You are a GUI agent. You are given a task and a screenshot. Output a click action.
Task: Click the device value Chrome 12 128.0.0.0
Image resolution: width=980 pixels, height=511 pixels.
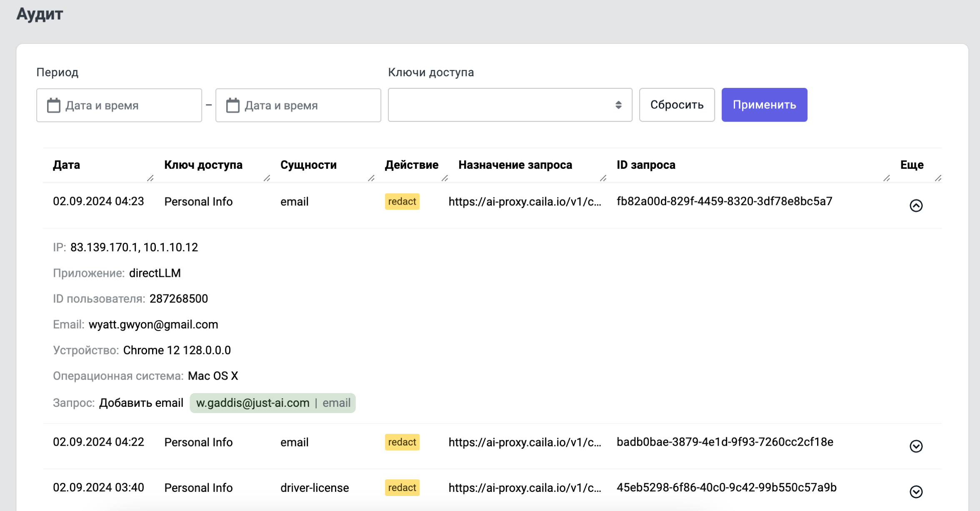(177, 350)
